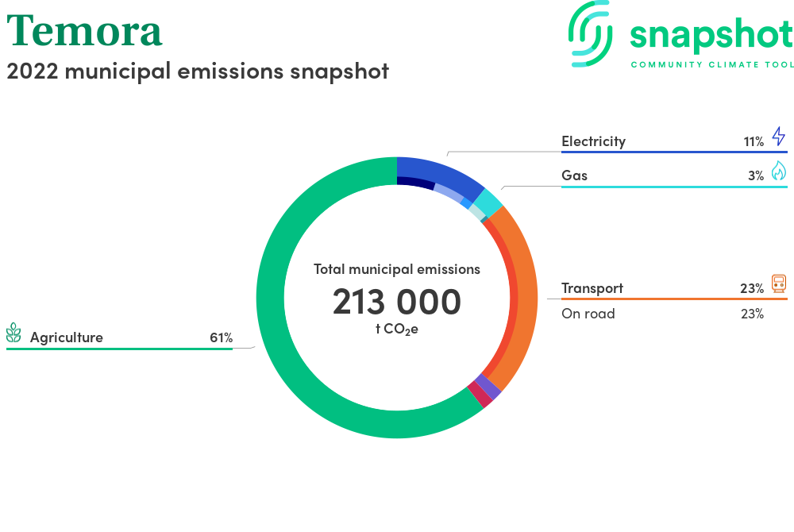Click the 2022 municipal emissions snapshot subtitle
794x532 pixels.
(x=198, y=71)
